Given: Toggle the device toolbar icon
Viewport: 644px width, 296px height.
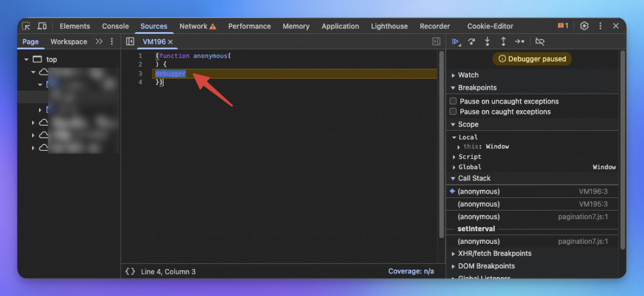Looking at the screenshot, I should [x=42, y=26].
